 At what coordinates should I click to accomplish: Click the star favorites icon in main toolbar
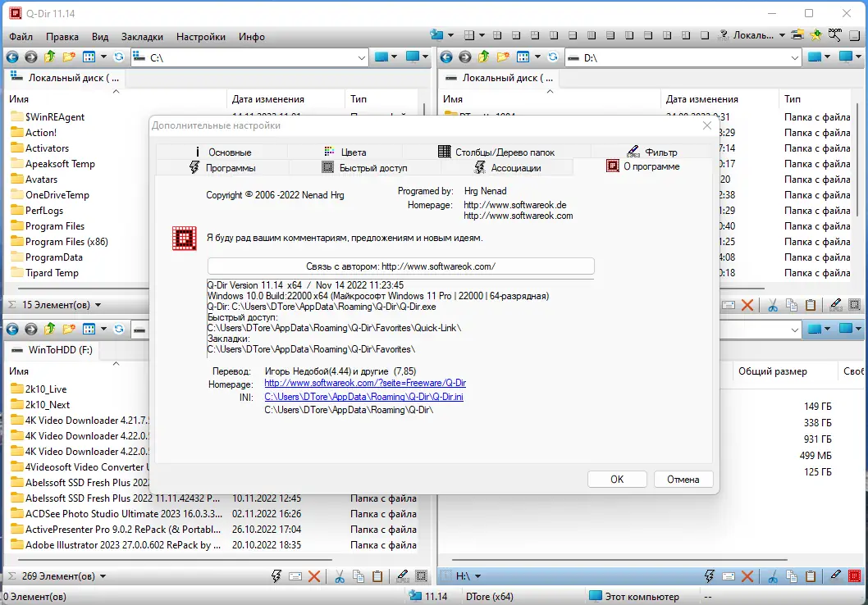815,35
